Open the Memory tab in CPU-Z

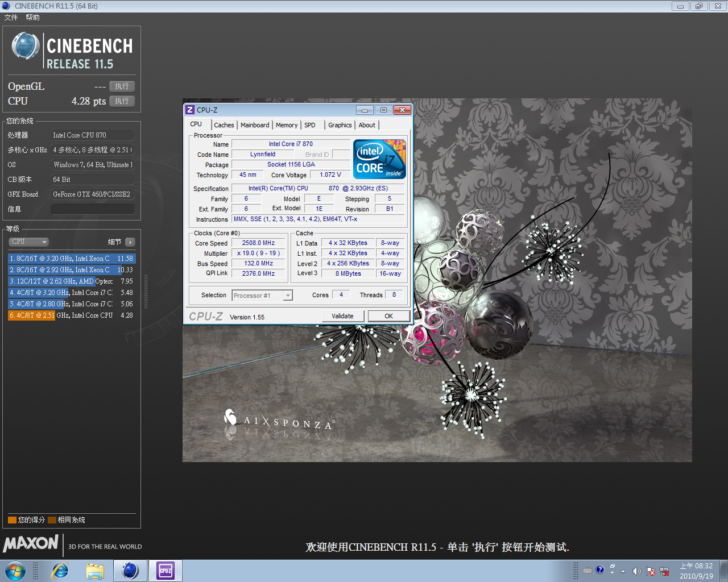coord(287,125)
